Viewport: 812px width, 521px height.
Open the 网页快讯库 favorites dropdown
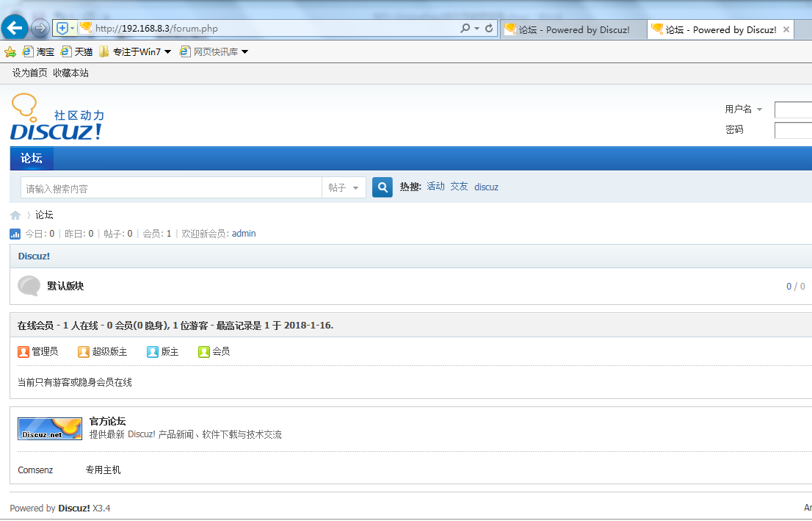coord(214,52)
